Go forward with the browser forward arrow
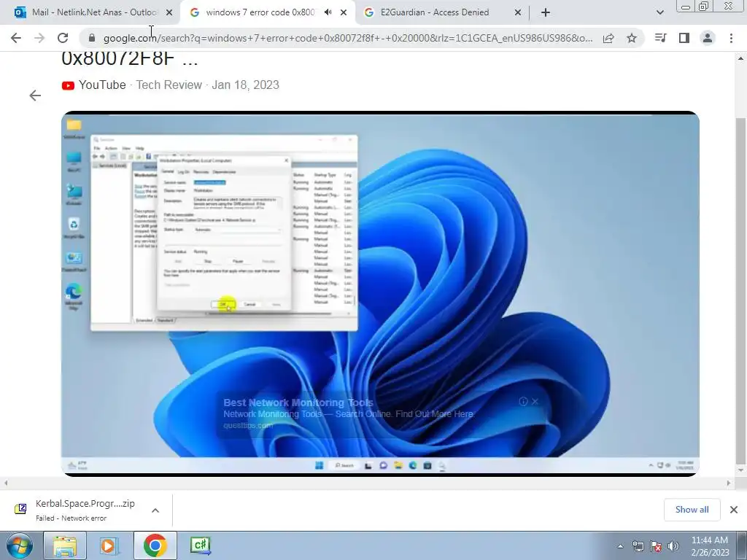The width and height of the screenshot is (747, 560). (39, 38)
